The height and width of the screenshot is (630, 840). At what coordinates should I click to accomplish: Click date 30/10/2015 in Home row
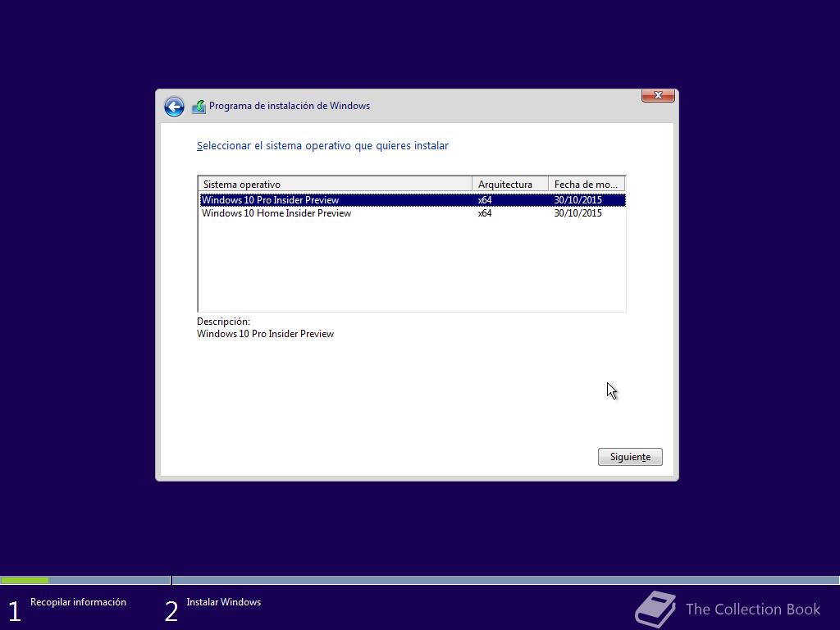(578, 213)
